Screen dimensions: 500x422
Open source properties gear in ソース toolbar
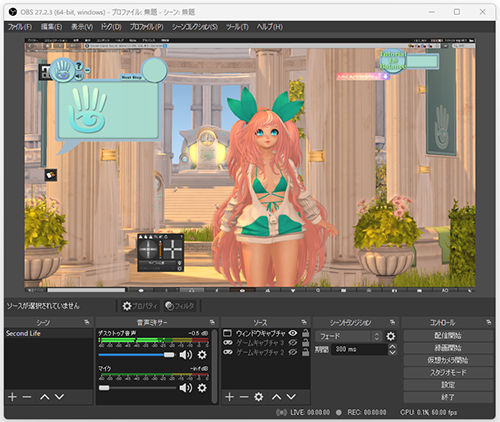tap(259, 397)
